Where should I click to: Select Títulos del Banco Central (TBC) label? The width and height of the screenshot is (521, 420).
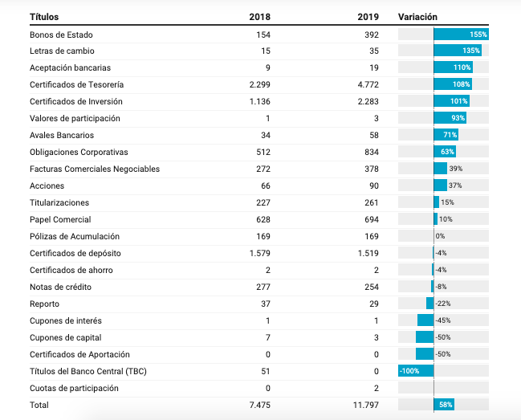coord(88,372)
